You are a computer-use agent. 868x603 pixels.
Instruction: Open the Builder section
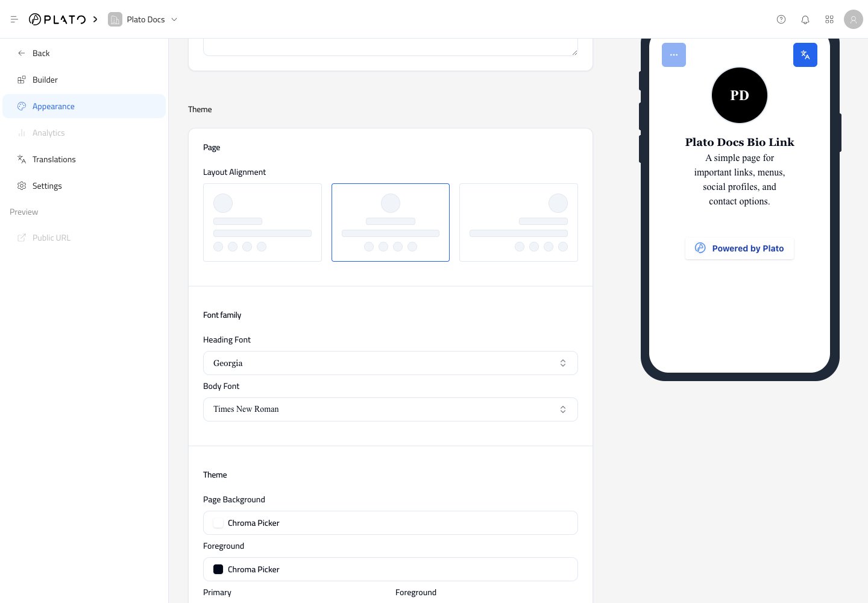pos(84,80)
